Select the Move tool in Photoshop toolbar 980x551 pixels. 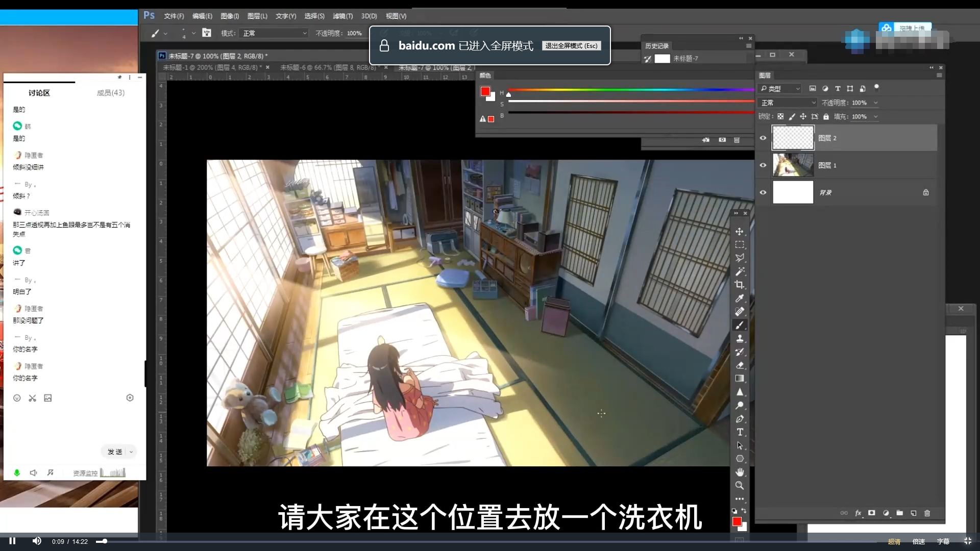tap(739, 232)
